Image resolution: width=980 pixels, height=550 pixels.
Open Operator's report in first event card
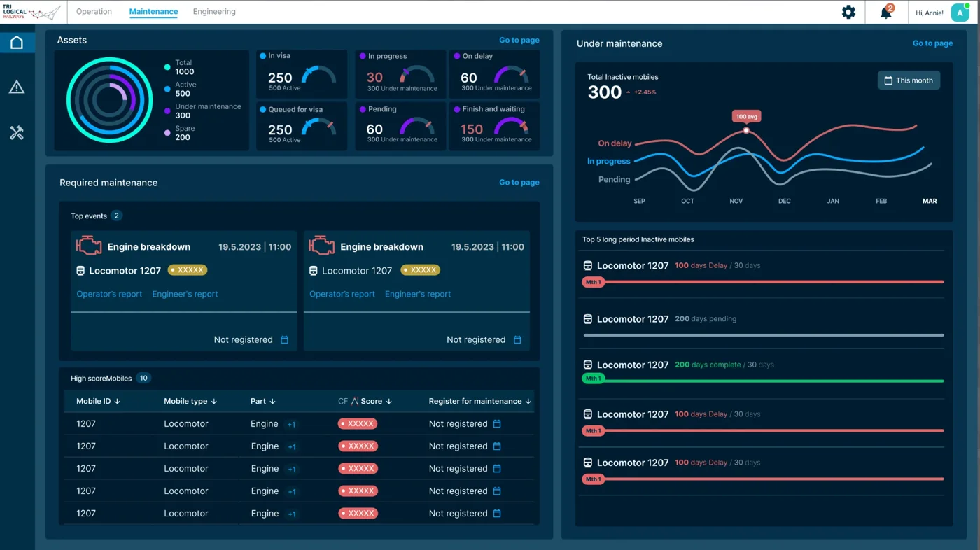coord(109,295)
